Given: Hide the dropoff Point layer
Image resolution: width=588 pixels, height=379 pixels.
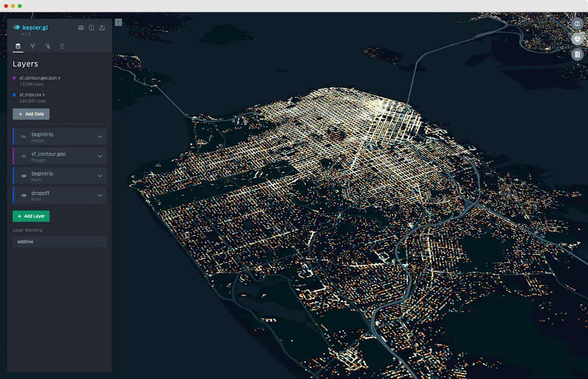Looking at the screenshot, I should [x=24, y=195].
